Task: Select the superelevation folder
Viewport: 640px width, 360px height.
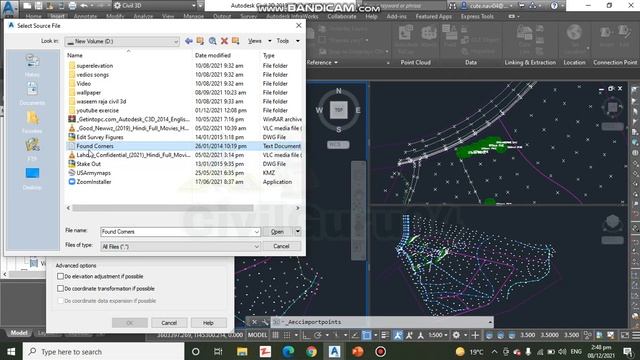Action: [95, 66]
